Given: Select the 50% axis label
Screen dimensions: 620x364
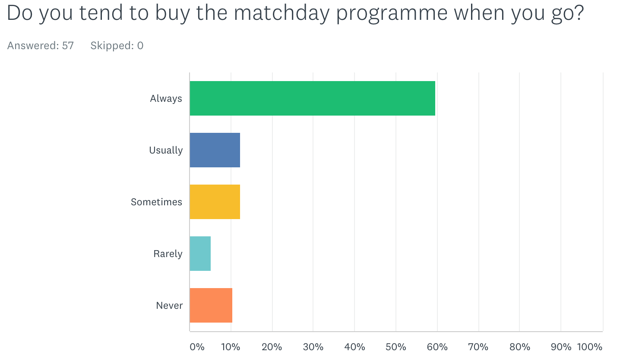Looking at the screenshot, I should tap(395, 347).
